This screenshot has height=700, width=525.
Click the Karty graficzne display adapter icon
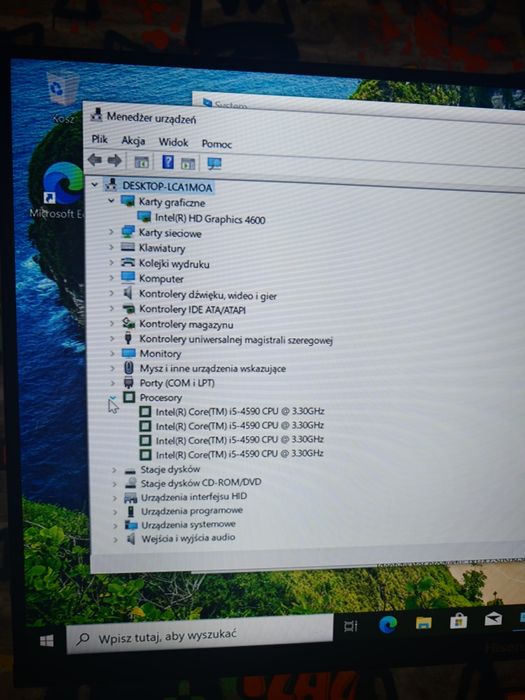pyautogui.click(x=128, y=201)
